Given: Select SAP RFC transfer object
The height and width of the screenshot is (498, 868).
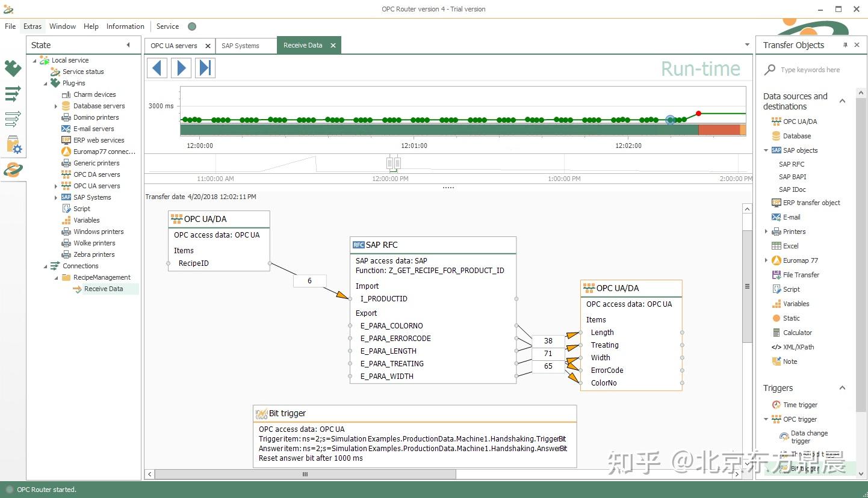Looking at the screenshot, I should pos(792,164).
